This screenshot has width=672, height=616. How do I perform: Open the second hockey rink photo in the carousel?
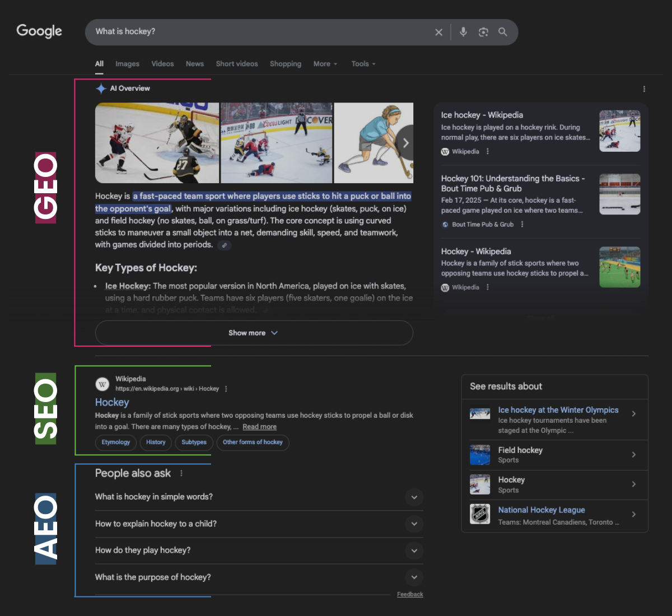pyautogui.click(x=277, y=143)
